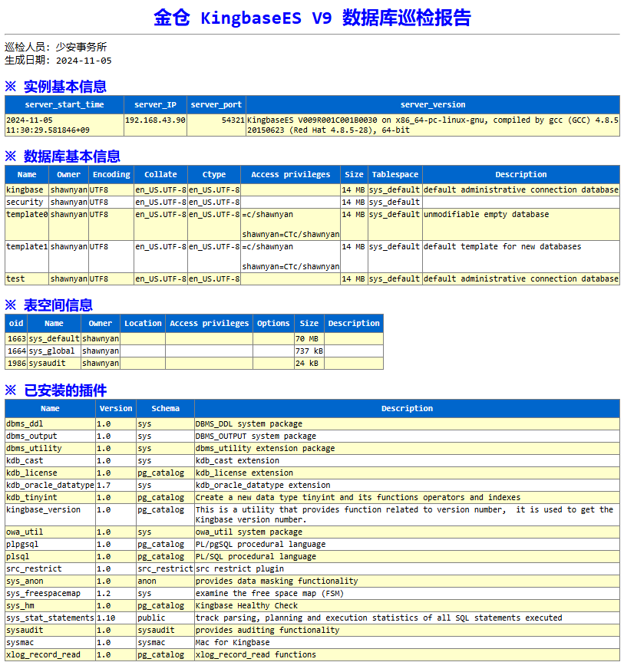Click the Tablespace column header
The height and width of the screenshot is (672, 624).
(395, 174)
